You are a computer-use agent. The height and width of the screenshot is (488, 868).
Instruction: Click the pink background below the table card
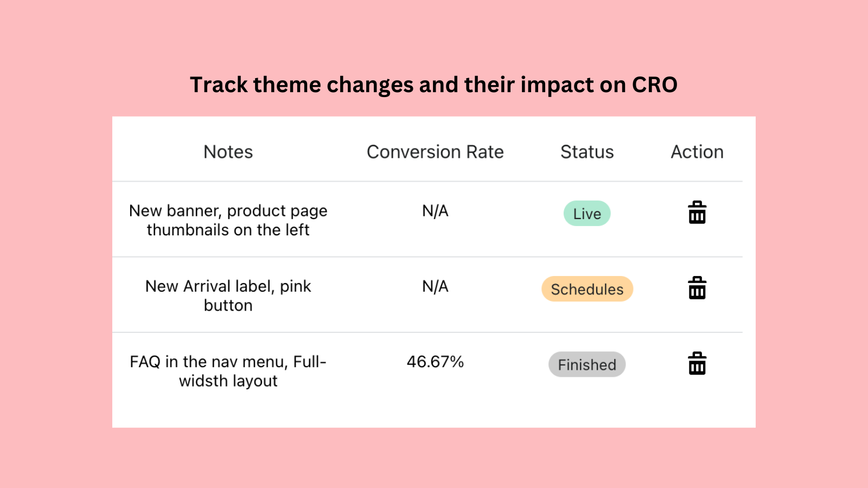pyautogui.click(x=434, y=458)
